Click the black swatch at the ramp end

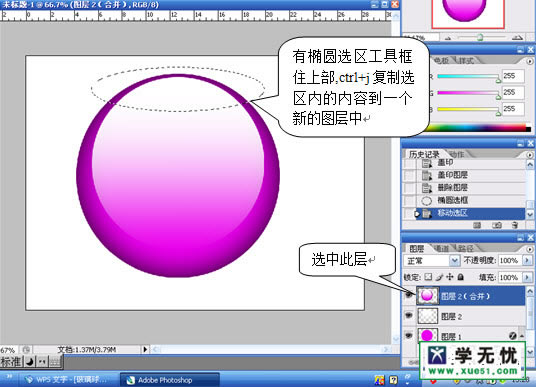528,129
